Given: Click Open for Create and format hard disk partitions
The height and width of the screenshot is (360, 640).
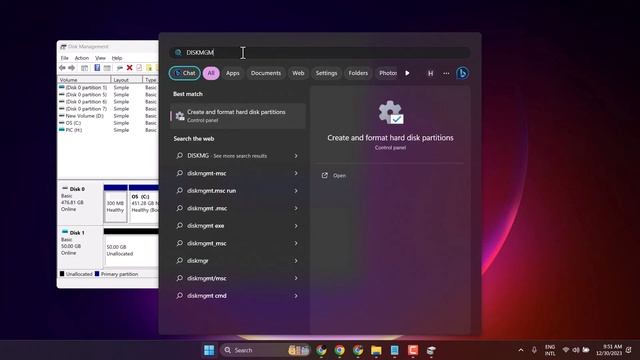Looking at the screenshot, I should pyautogui.click(x=339, y=176).
